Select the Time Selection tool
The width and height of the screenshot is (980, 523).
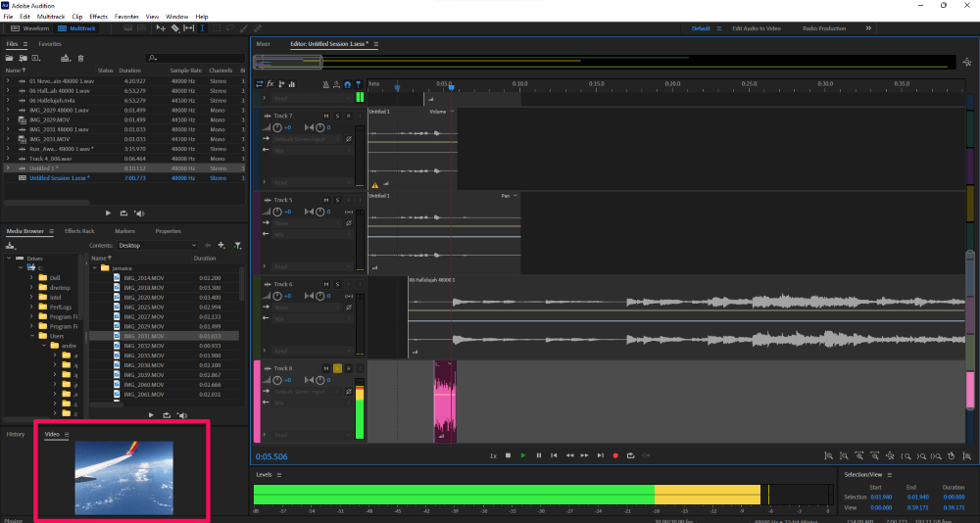(203, 28)
